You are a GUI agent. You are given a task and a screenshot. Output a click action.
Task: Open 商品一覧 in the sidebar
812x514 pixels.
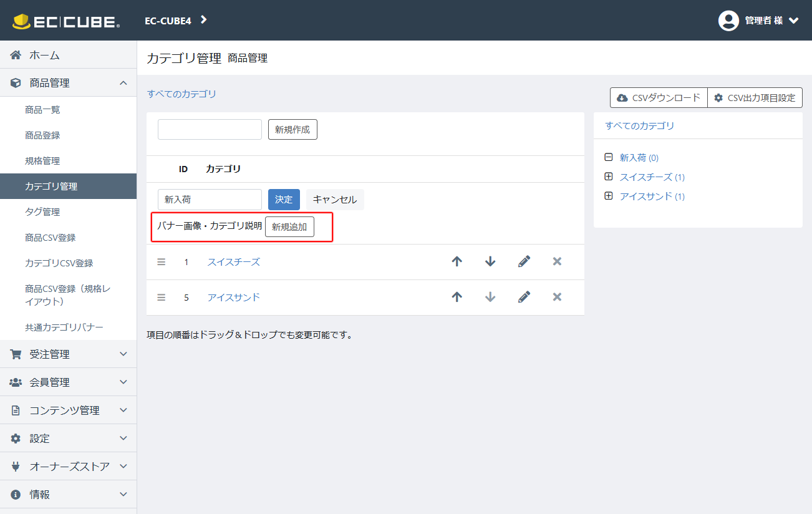[42, 110]
